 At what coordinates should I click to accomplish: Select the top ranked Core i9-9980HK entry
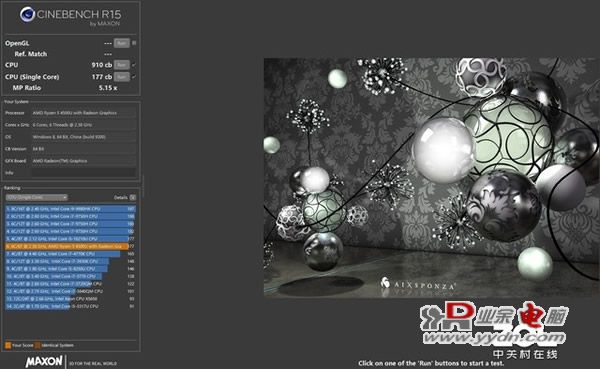coord(70,209)
